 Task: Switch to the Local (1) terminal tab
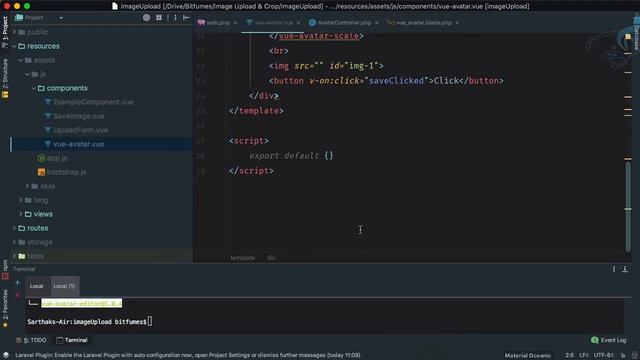point(64,286)
